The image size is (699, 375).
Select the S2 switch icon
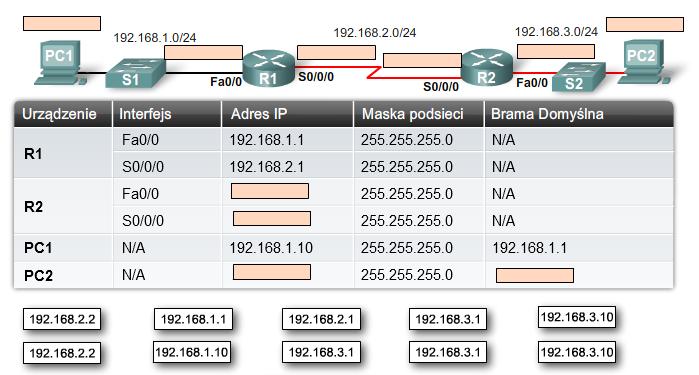(579, 78)
